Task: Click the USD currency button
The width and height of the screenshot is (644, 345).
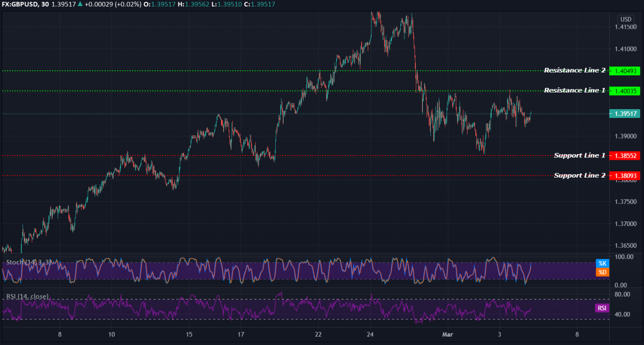Action: coord(626,19)
